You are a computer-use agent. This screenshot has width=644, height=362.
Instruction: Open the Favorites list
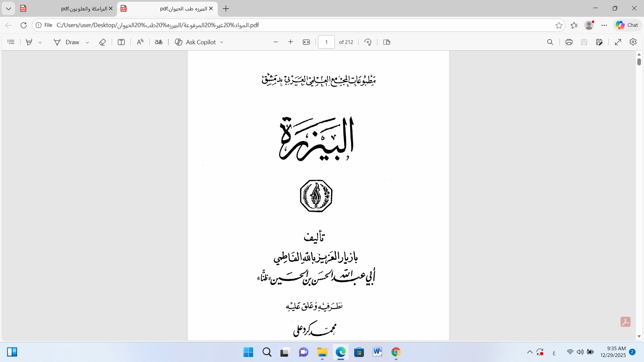coord(574,25)
